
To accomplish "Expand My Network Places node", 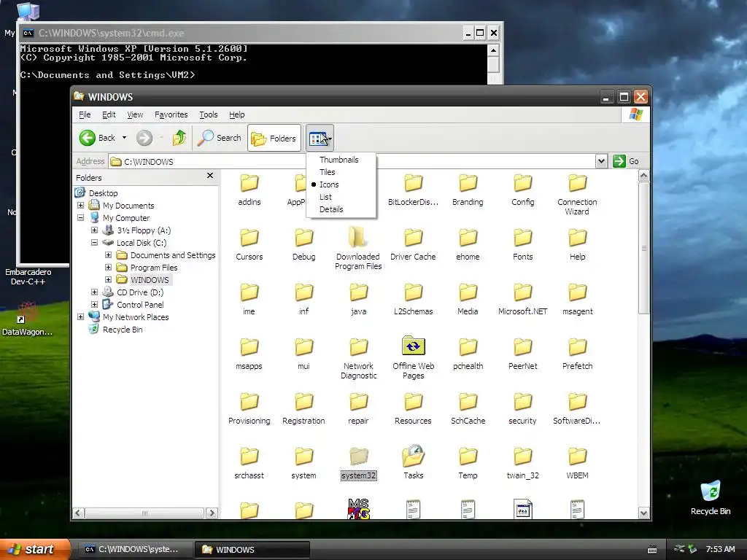I will tap(80, 316).
